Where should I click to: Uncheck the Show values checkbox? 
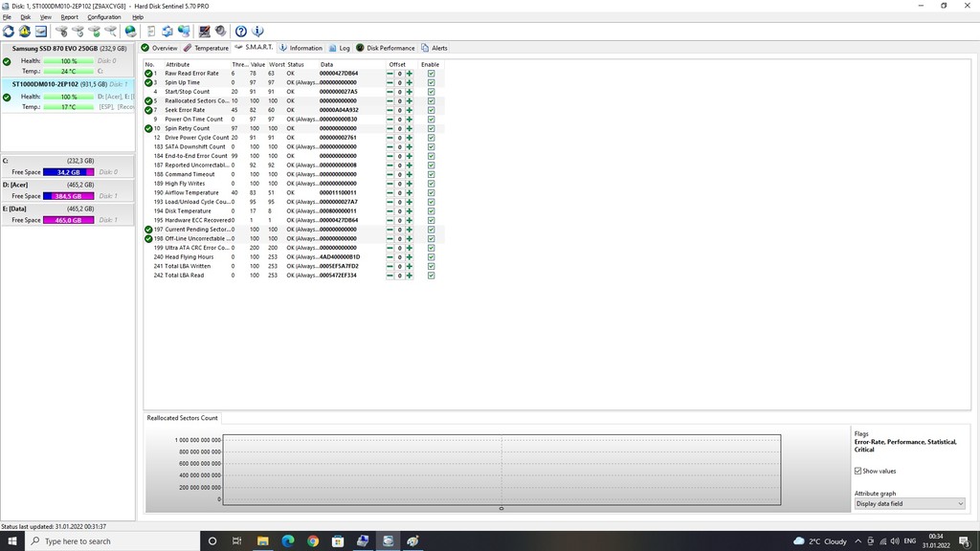pyautogui.click(x=858, y=471)
